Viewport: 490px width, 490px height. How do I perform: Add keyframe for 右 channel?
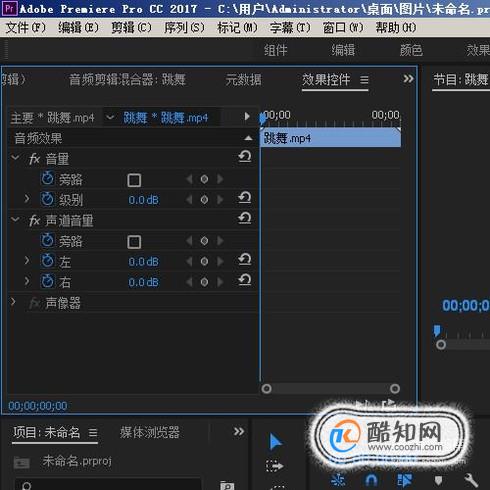click(x=204, y=282)
